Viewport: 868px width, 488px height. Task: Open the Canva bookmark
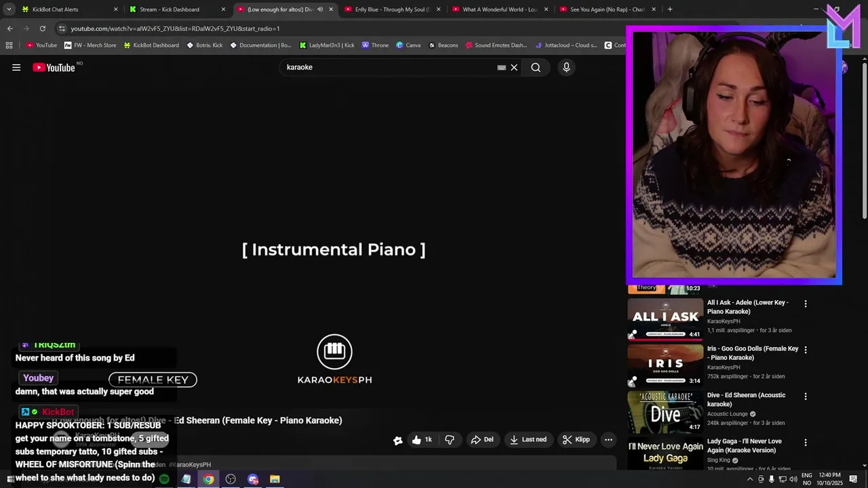coord(408,45)
